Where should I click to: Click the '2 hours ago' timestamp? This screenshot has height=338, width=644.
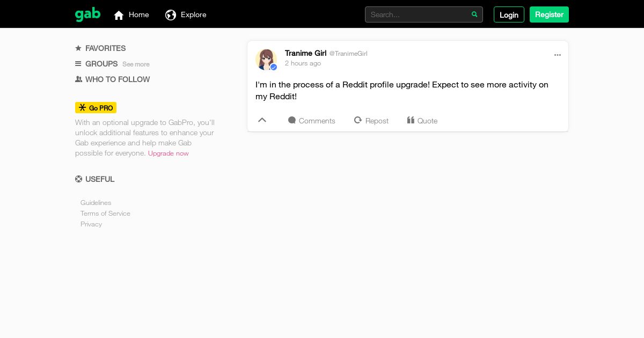tap(303, 63)
